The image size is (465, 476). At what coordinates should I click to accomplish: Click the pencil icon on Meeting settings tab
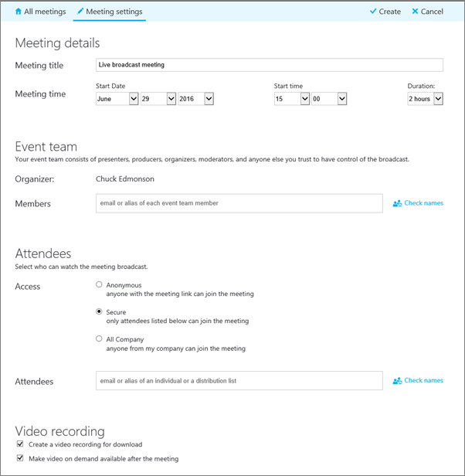click(x=80, y=12)
